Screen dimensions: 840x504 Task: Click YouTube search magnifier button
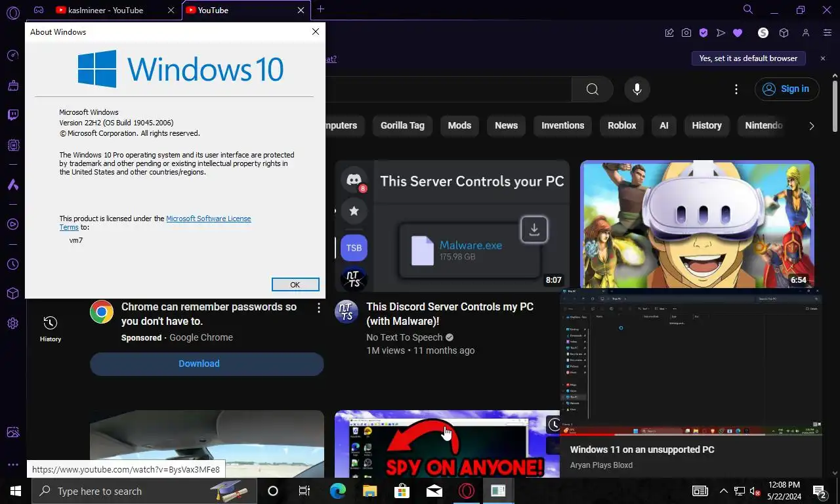(x=592, y=89)
